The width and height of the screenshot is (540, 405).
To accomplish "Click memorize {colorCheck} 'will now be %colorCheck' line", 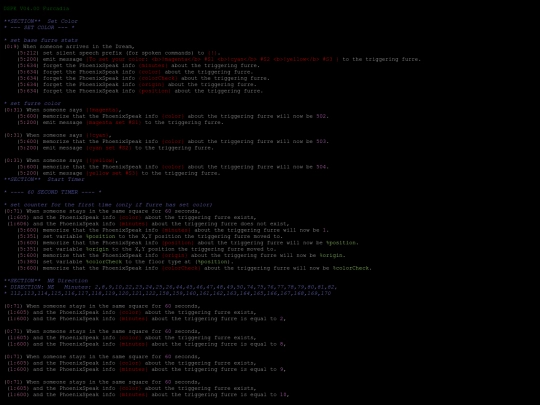I will 195,268.
